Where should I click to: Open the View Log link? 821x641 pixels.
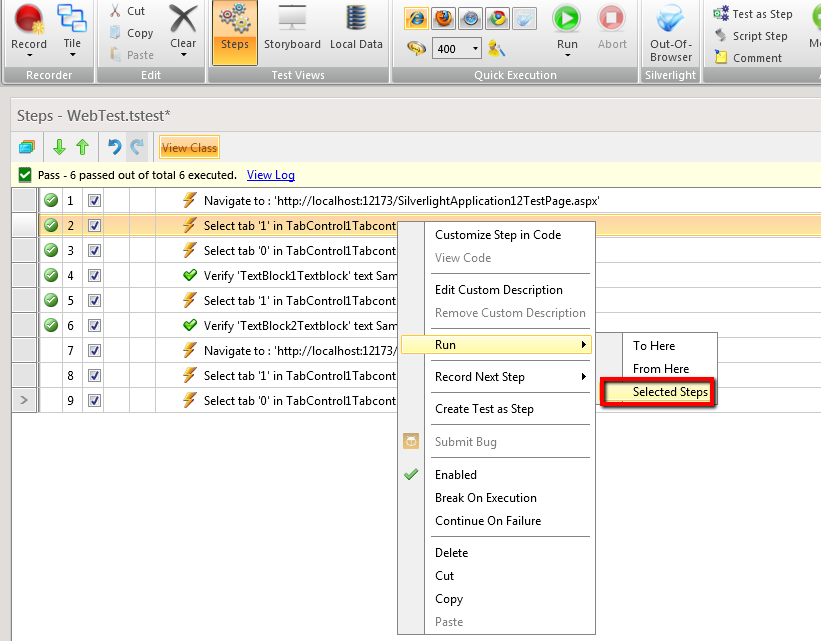tap(271, 175)
